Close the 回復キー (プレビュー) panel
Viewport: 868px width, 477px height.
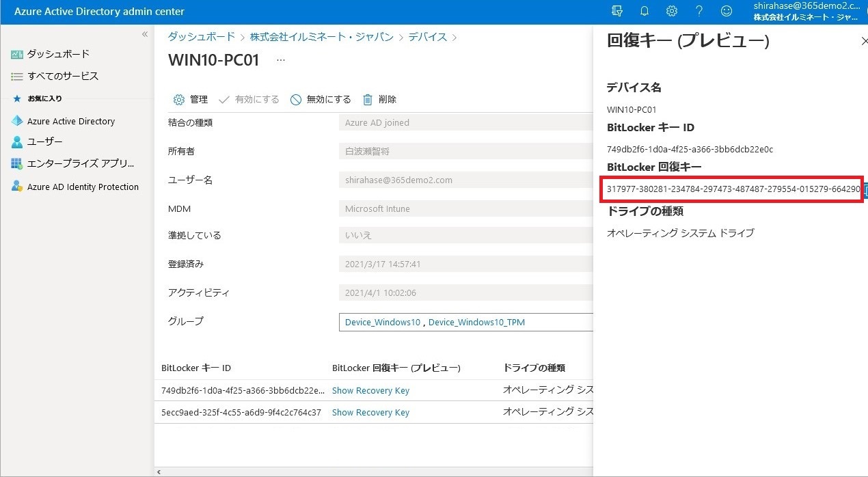pos(864,42)
